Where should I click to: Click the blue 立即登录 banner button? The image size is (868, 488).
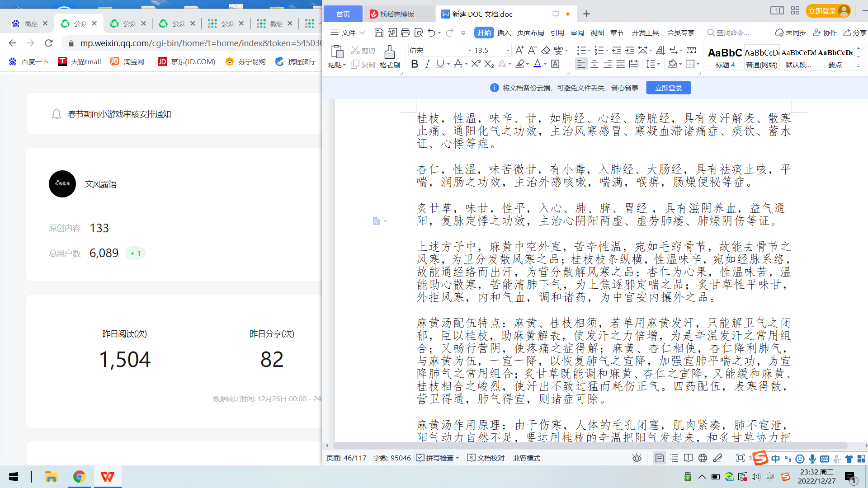point(668,88)
